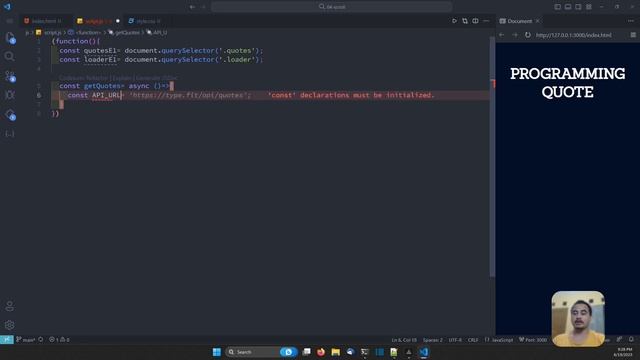Open the Customize Layout icon
This screenshot has width=640, height=360.
(x=589, y=7)
